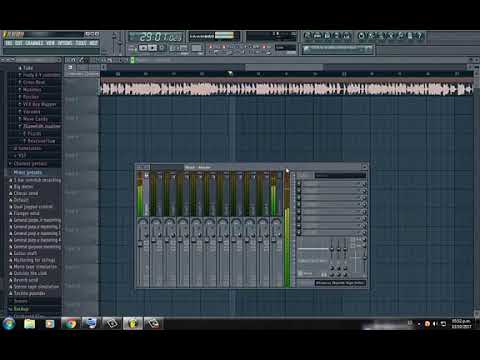Open the FILE menu
480x360 pixels.
(9, 43)
